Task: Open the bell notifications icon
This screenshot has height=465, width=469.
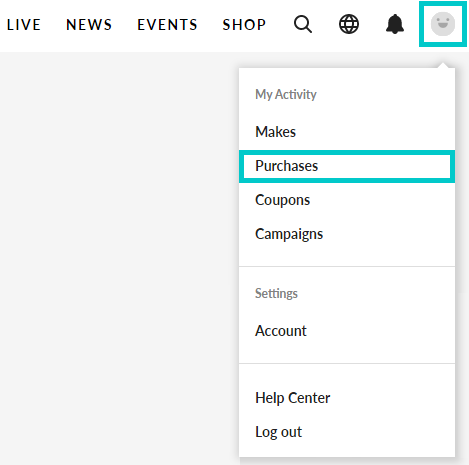Action: pos(395,24)
